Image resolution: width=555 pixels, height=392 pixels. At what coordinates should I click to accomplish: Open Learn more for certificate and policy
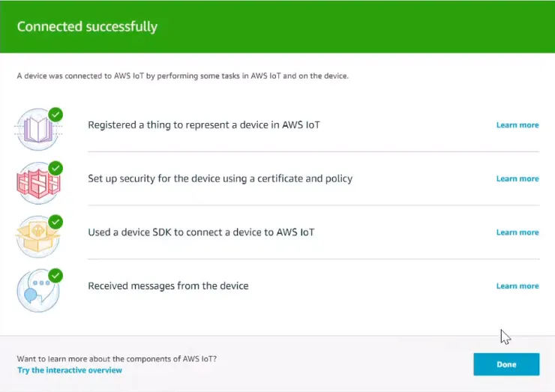click(517, 178)
